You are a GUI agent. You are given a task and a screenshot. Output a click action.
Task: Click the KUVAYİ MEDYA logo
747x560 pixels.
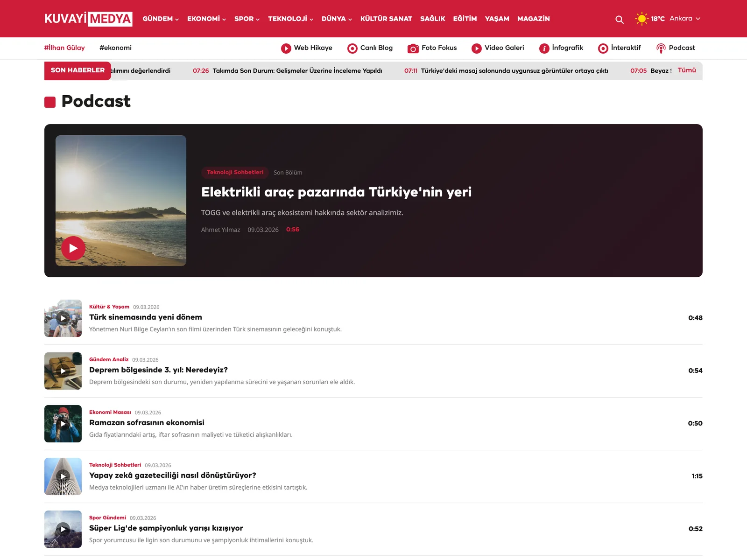click(88, 19)
